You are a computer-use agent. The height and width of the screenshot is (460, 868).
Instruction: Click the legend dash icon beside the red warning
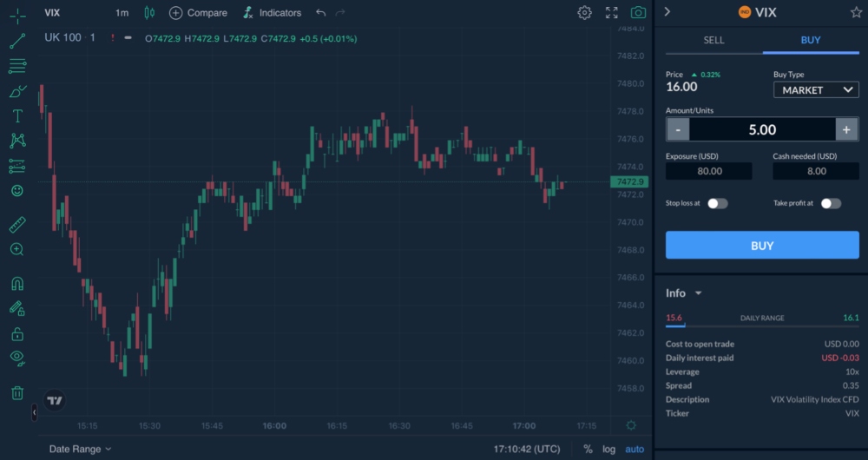point(128,38)
